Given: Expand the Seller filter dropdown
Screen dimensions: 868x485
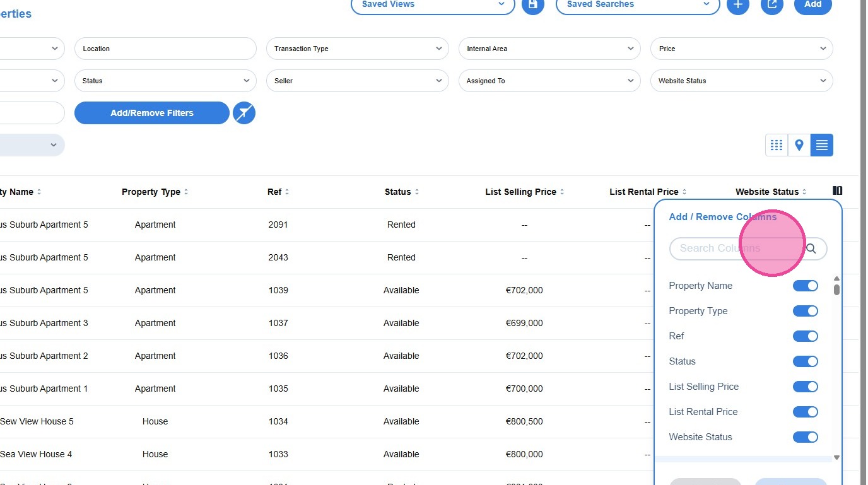Looking at the screenshot, I should pyautogui.click(x=358, y=81).
